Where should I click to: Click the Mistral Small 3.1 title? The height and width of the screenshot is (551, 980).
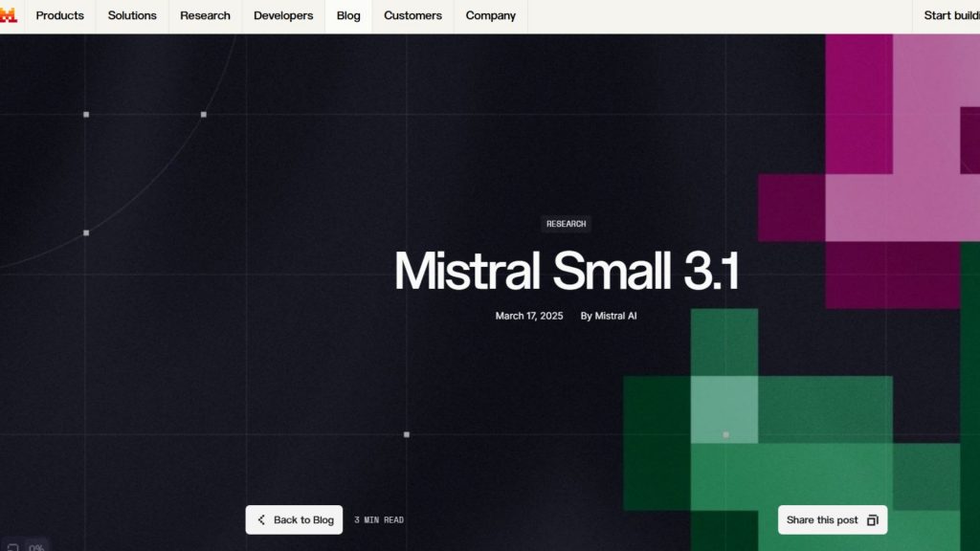point(567,271)
